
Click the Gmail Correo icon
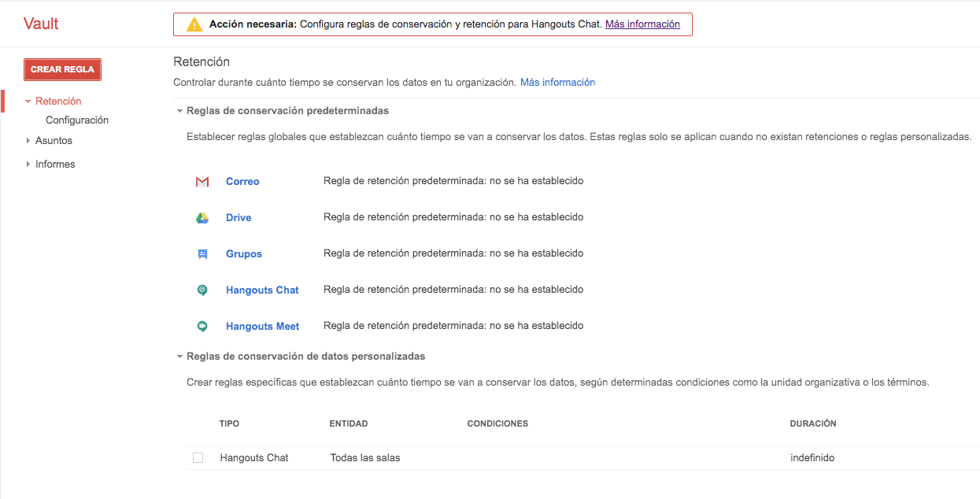202,182
